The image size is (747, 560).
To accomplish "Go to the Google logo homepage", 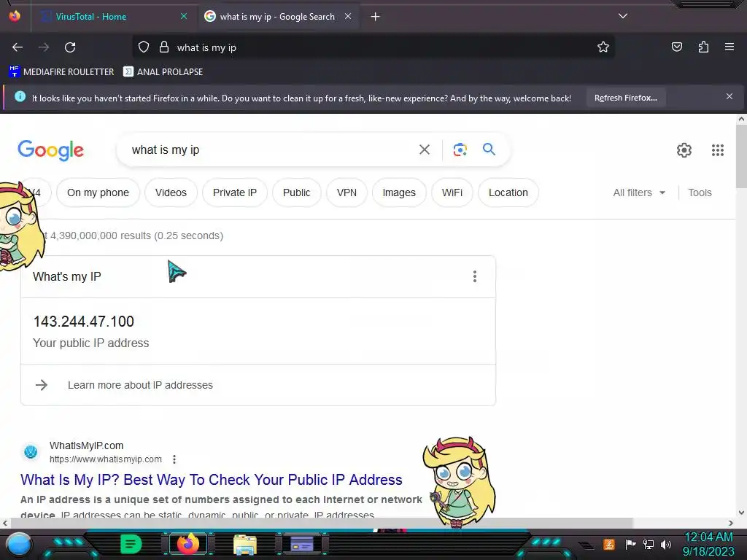I will (x=50, y=150).
